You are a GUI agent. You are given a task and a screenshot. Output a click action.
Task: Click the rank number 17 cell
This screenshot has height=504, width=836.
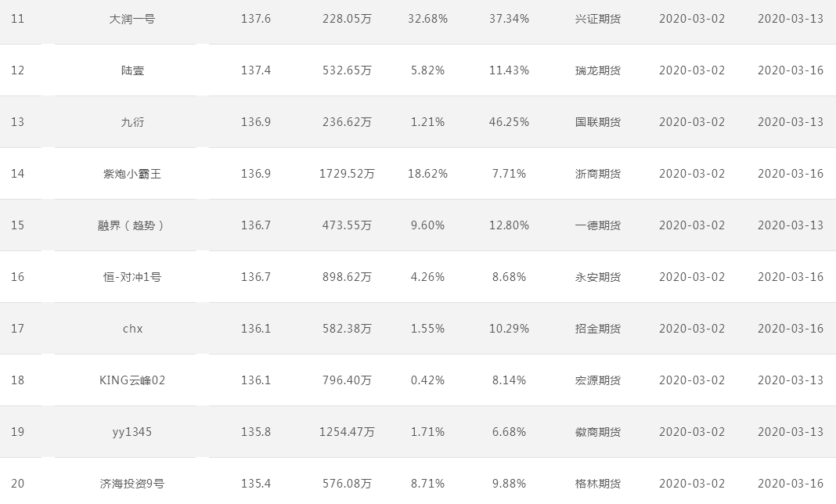pos(17,329)
